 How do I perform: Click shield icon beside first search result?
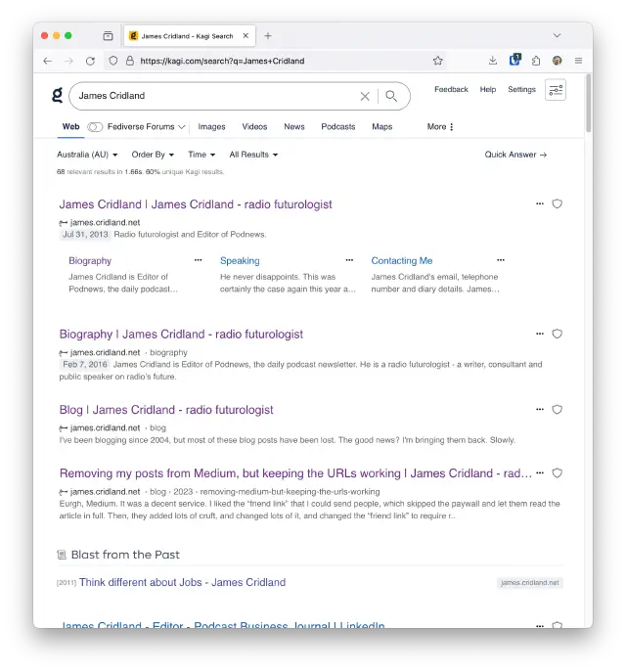point(558,204)
